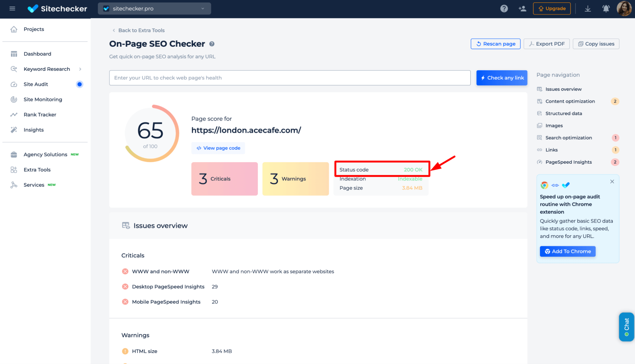Image resolution: width=635 pixels, height=364 pixels.
Task: Click the Insights icon in sidebar
Action: [14, 130]
